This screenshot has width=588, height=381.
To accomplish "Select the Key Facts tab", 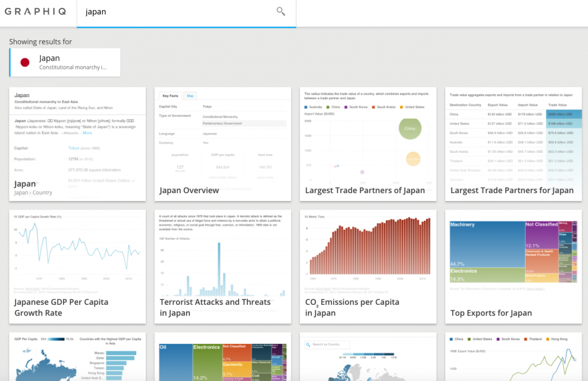I will 170,96.
